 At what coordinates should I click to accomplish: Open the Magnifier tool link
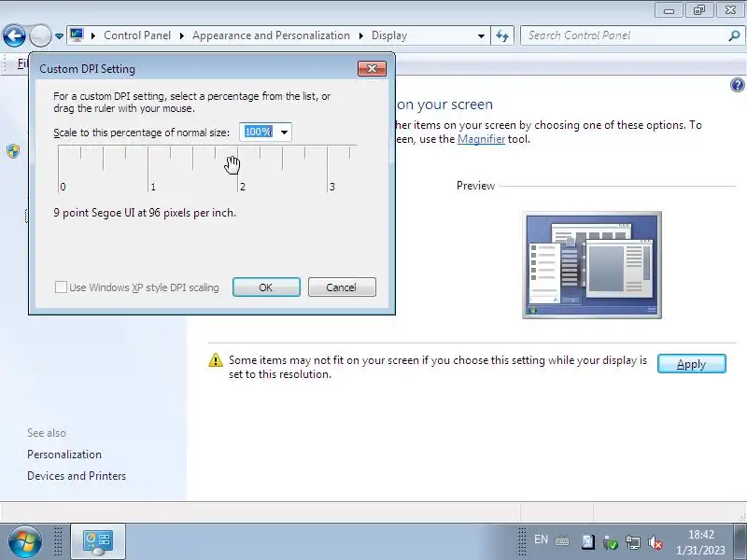[481, 139]
